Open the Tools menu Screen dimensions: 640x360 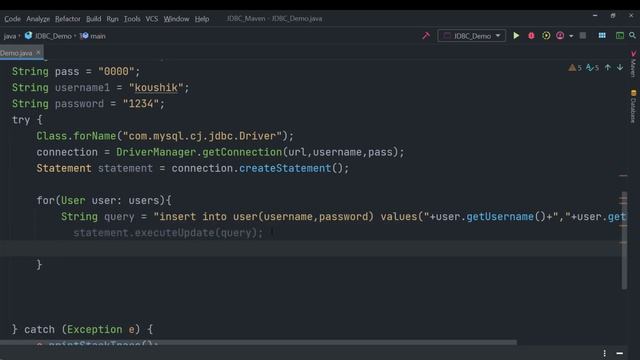(132, 19)
